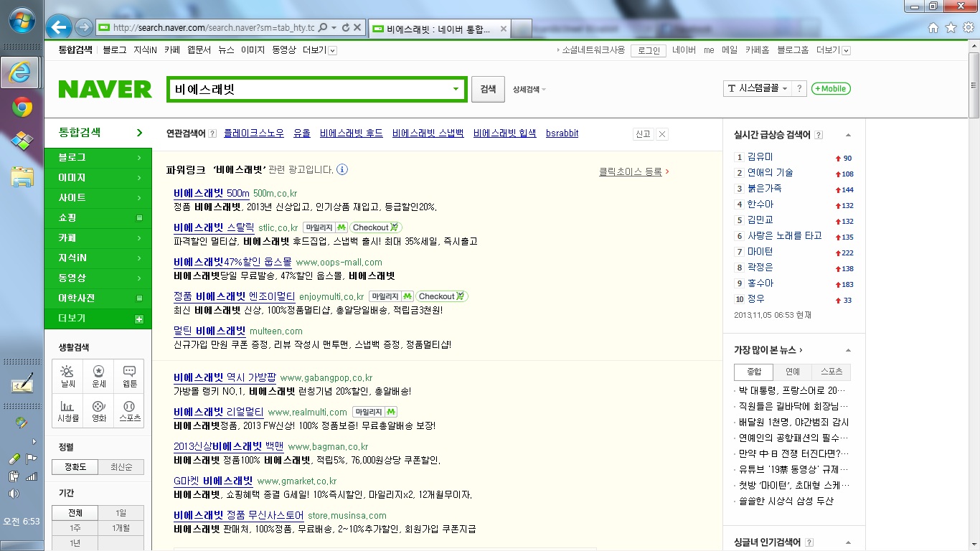Expand the green sidebar 더보기 plus
The width and height of the screenshot is (980, 551).
[139, 319]
